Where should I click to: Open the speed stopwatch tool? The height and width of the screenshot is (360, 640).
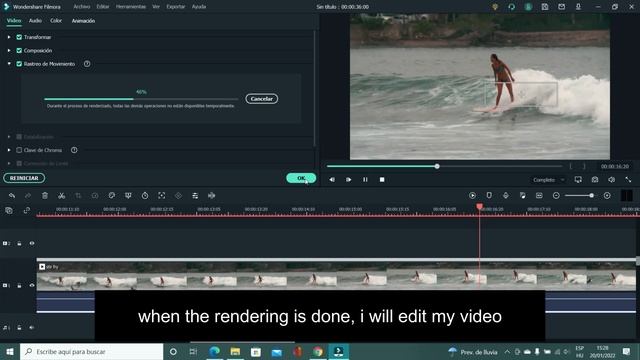coord(145,196)
